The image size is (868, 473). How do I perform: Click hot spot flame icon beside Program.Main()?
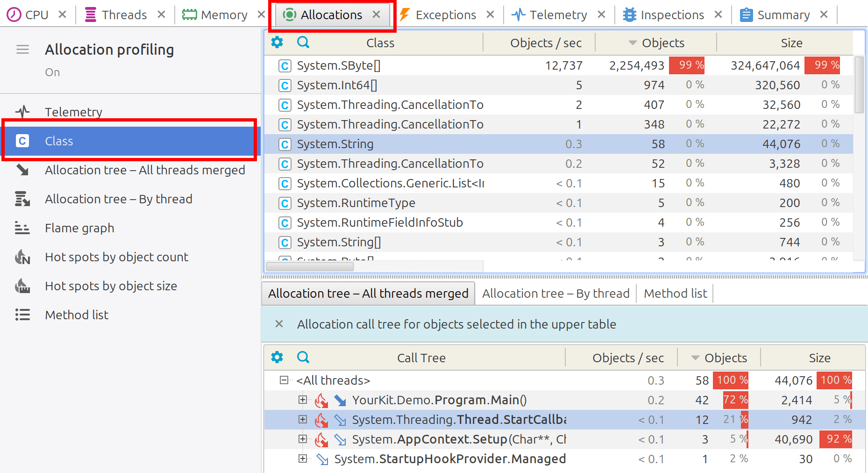tap(321, 400)
